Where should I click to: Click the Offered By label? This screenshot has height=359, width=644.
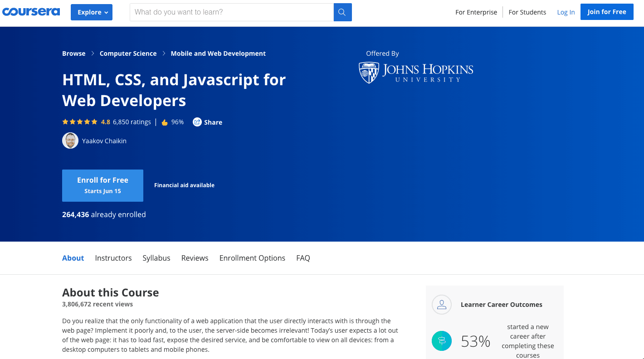click(x=382, y=53)
